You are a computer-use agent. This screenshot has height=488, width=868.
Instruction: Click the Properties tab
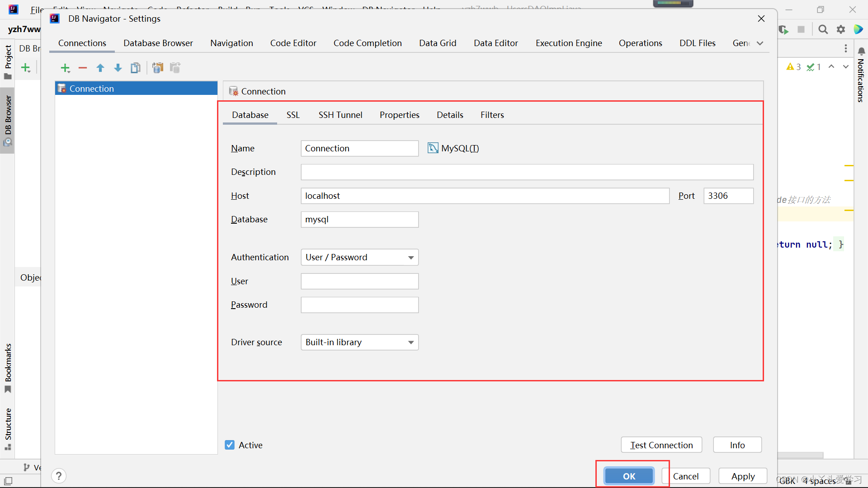(399, 114)
